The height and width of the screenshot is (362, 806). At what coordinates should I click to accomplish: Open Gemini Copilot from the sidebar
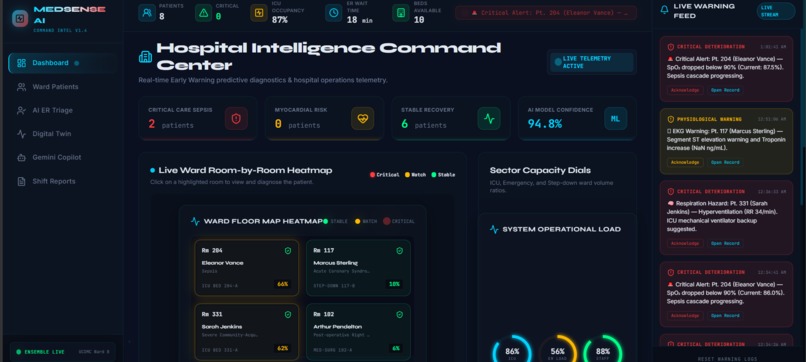point(62,158)
